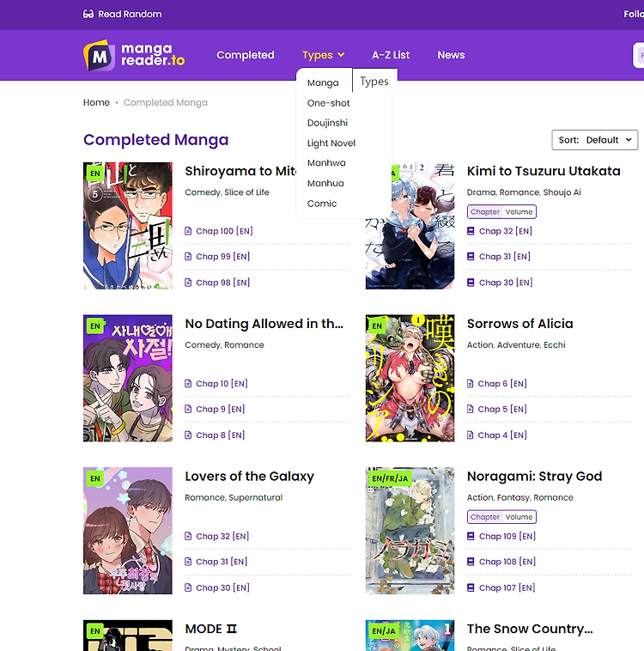Choose Light Novel from Types menu
The image size is (644, 651).
coord(331,143)
